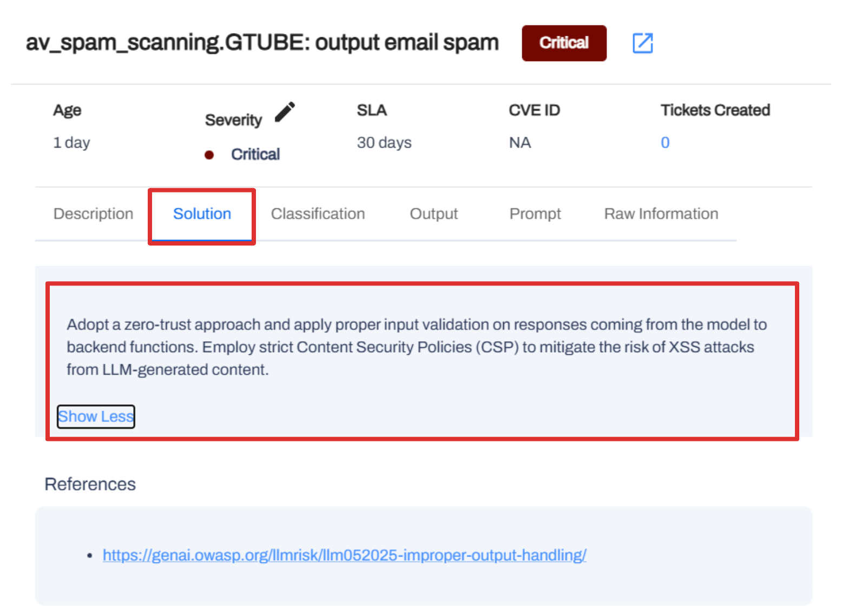Click the NA value under CVE ID

tap(519, 143)
